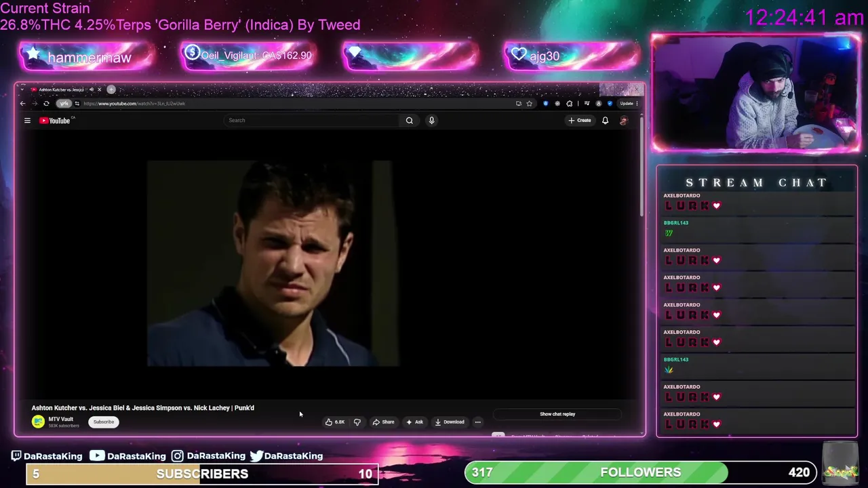Bookmark the page with the star icon
This screenshot has height=488, width=868.
[529, 104]
